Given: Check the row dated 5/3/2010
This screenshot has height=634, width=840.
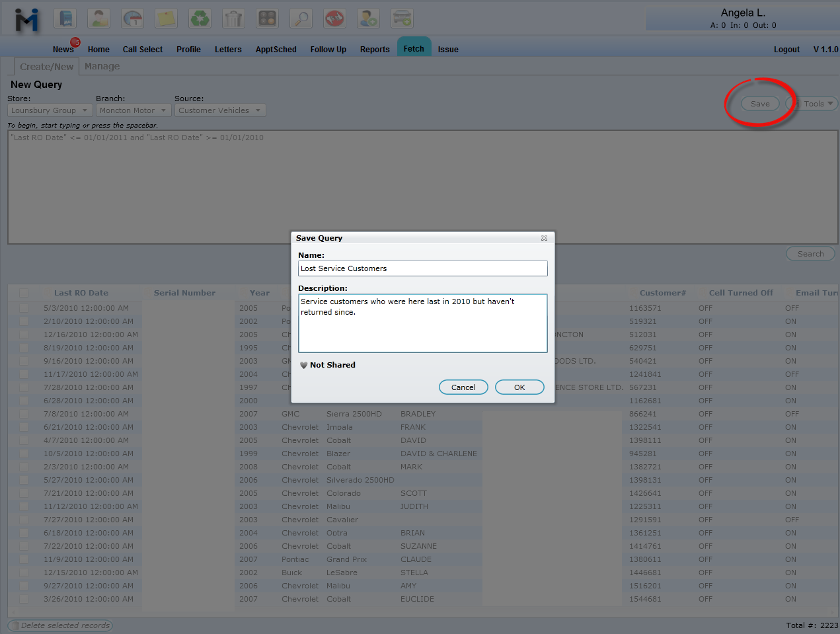Looking at the screenshot, I should [x=24, y=308].
